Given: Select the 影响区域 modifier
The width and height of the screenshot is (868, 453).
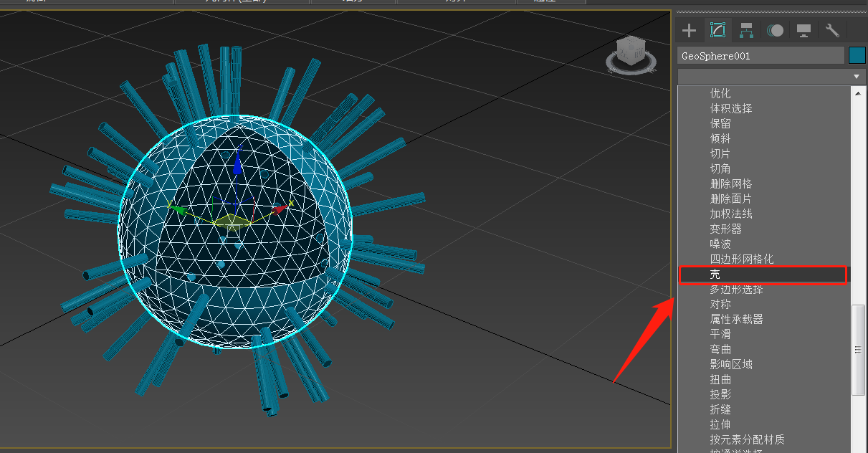Looking at the screenshot, I should (x=731, y=364).
